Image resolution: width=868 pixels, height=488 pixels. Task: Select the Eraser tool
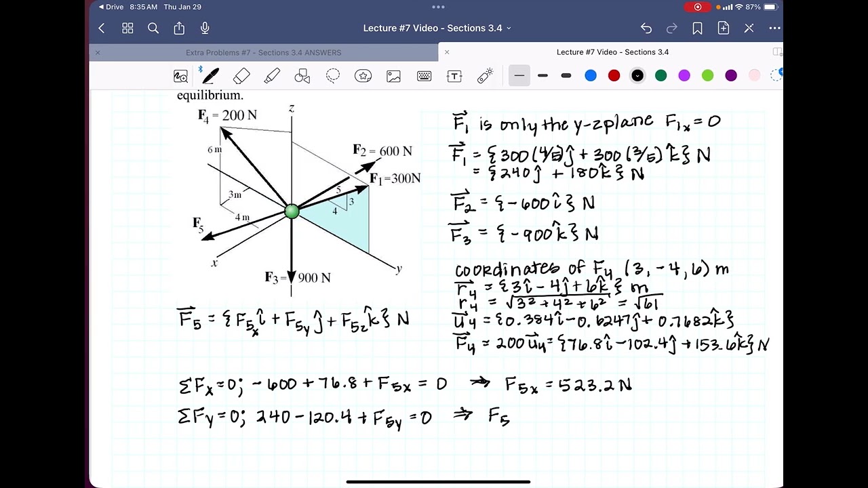point(241,76)
